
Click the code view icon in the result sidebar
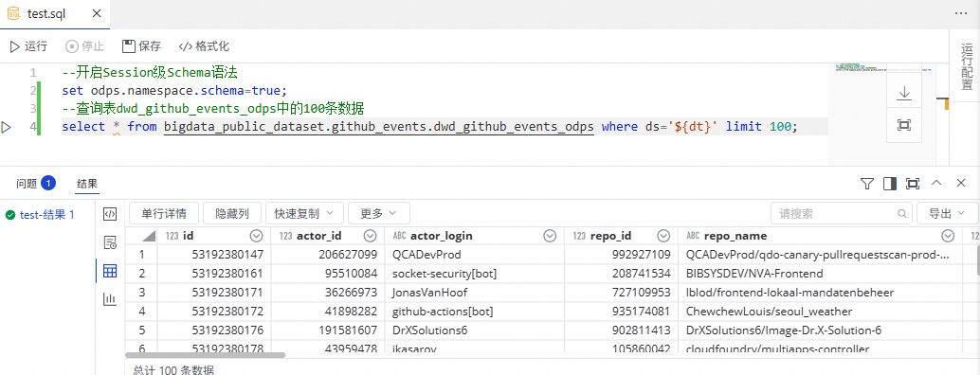tap(110, 214)
